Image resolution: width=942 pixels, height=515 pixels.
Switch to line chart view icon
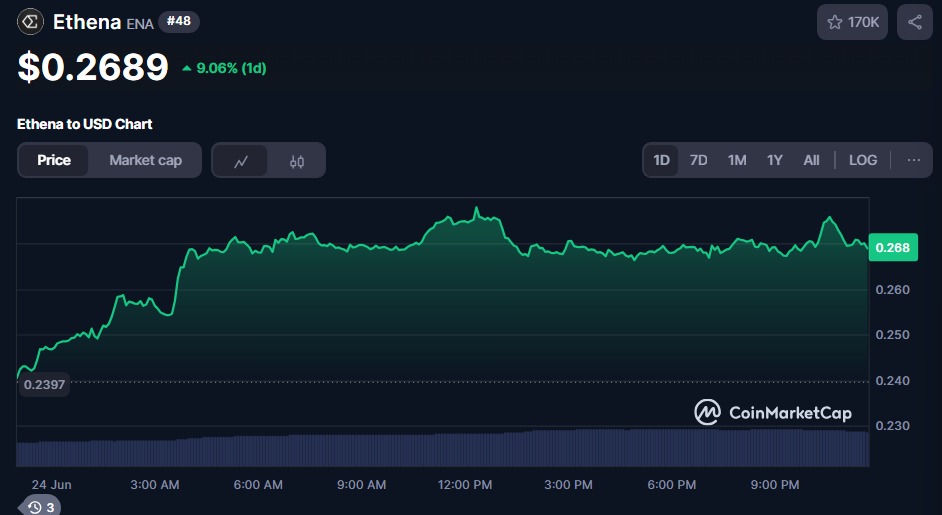pyautogui.click(x=241, y=160)
